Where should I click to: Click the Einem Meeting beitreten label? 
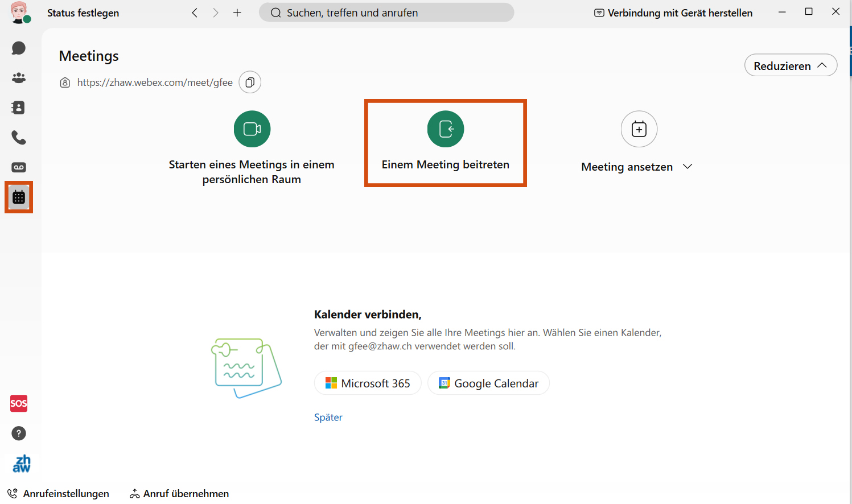pyautogui.click(x=446, y=164)
